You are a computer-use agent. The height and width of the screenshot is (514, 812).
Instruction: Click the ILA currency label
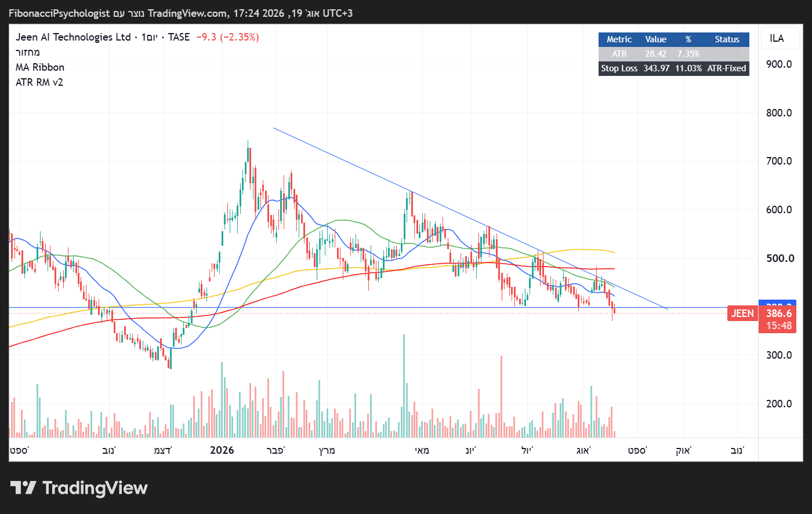(x=777, y=38)
